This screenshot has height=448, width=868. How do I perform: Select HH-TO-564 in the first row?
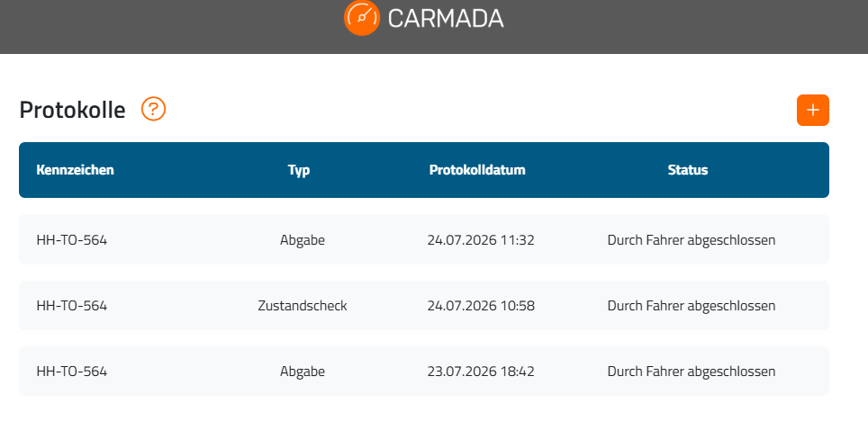click(x=71, y=240)
